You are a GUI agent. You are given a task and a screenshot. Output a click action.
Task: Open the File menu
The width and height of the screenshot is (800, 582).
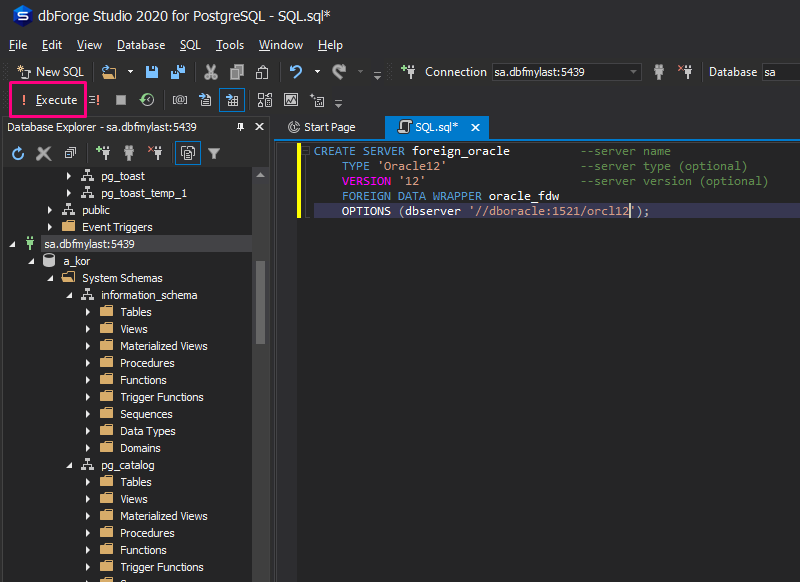point(18,45)
